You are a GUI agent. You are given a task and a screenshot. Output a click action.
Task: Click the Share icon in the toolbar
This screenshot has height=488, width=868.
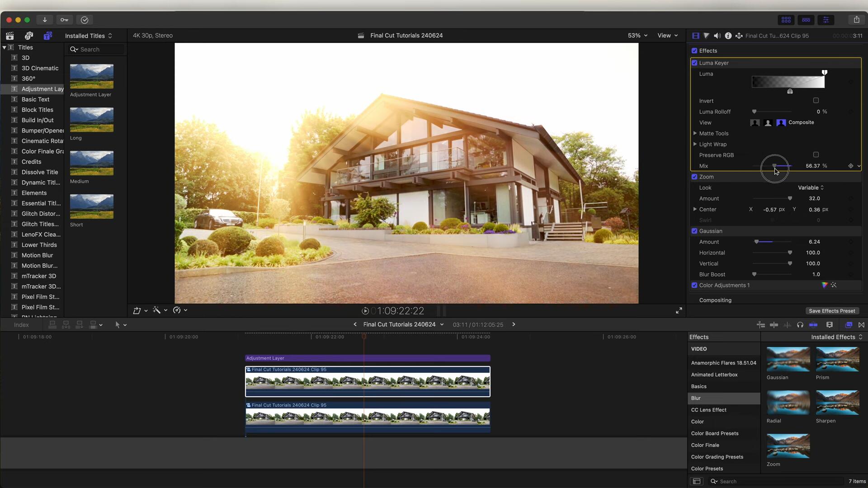[856, 19]
